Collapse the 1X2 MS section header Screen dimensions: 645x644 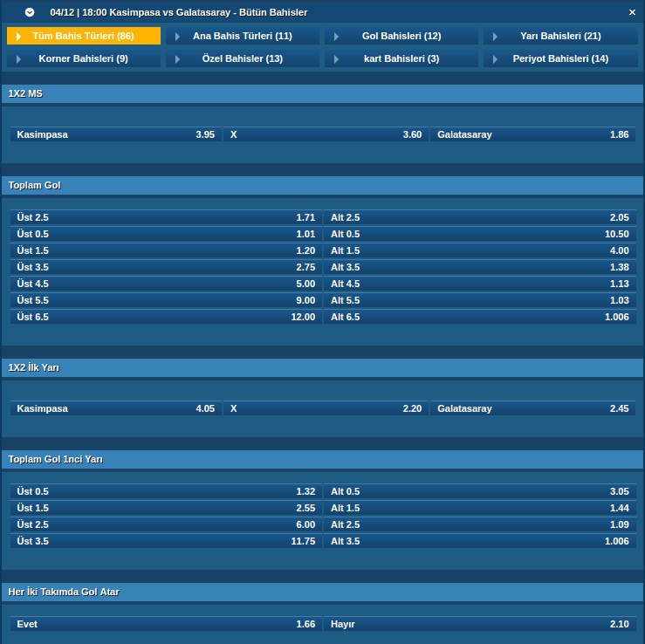(323, 93)
